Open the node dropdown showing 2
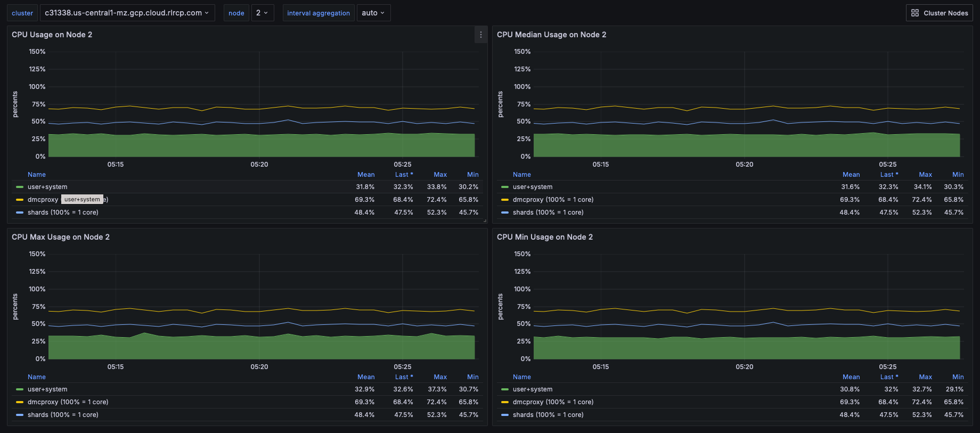Screen dimensions: 980x433 point(262,13)
